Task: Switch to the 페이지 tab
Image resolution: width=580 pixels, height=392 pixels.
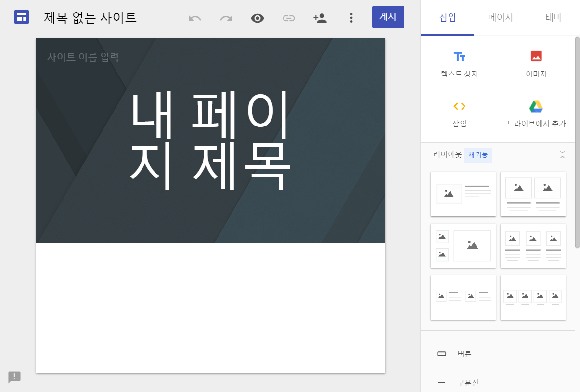Action: pyautogui.click(x=500, y=17)
